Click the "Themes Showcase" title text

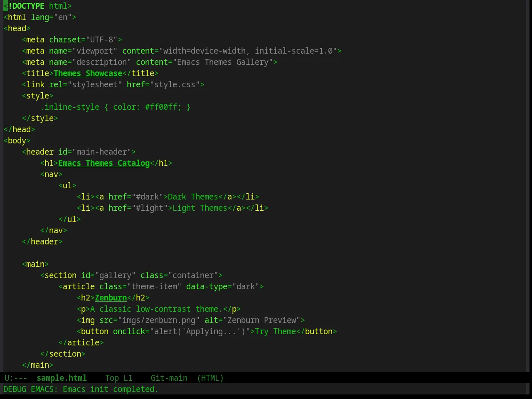click(88, 73)
